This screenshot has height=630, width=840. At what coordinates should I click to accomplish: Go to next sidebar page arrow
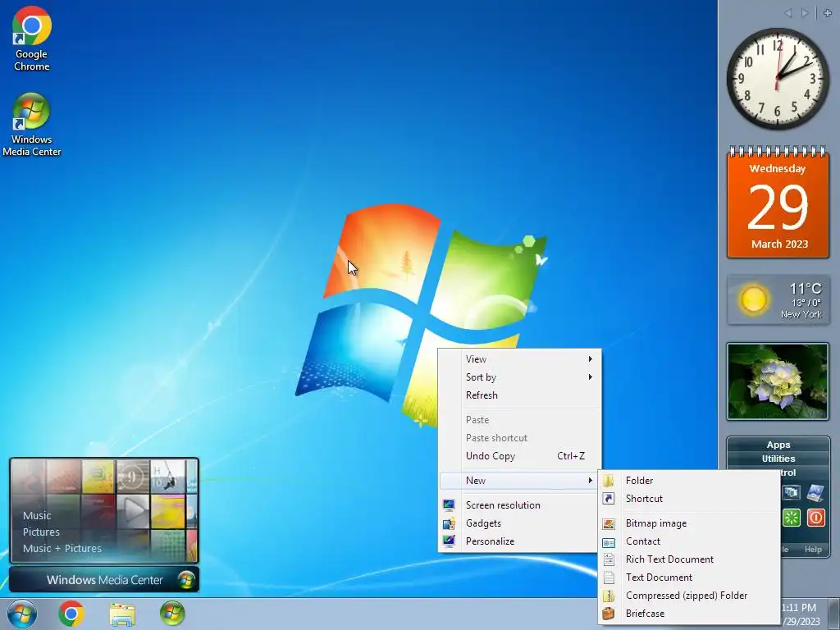[805, 12]
